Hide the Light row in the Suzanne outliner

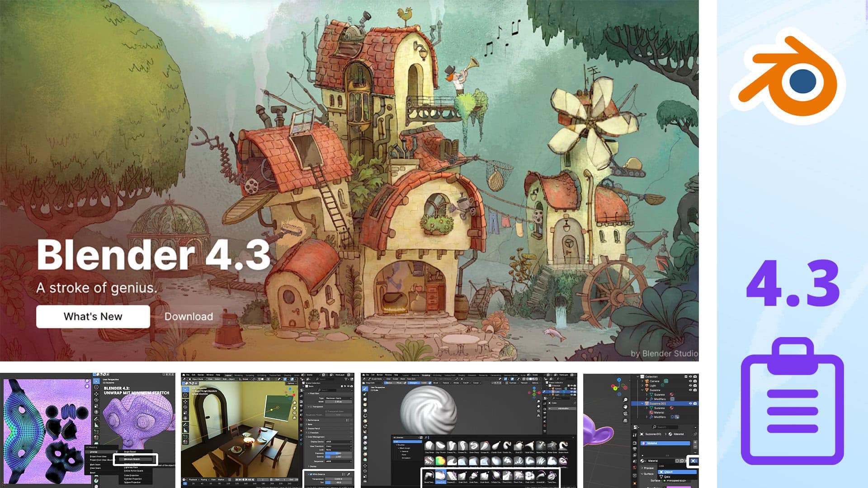pyautogui.click(x=690, y=385)
